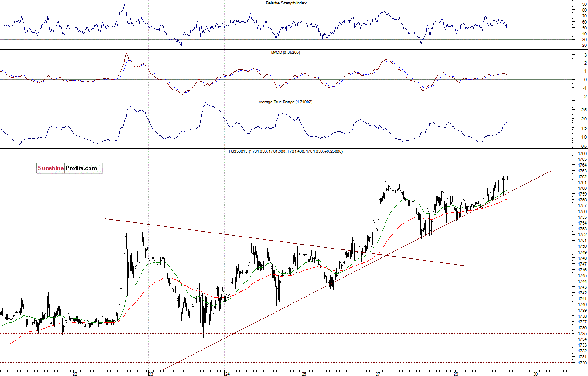Screen dimensions: 588x376
Task: Select the MACD(0.65265) indicator label
Action: pyautogui.click(x=285, y=53)
